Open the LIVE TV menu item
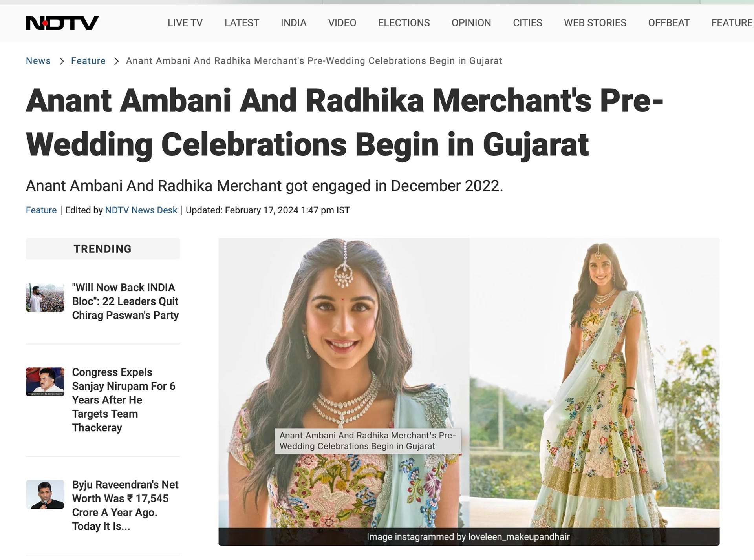 185,23
